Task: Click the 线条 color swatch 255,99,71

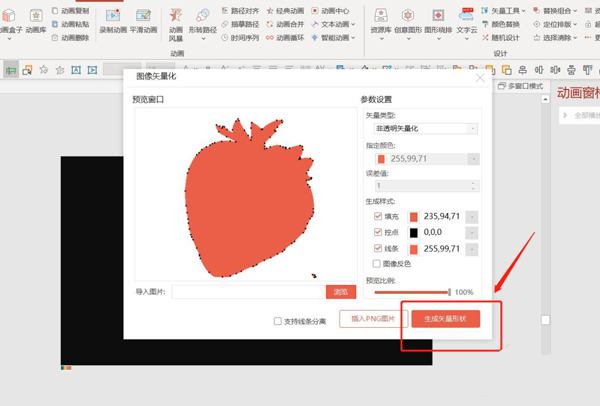Action: [414, 249]
